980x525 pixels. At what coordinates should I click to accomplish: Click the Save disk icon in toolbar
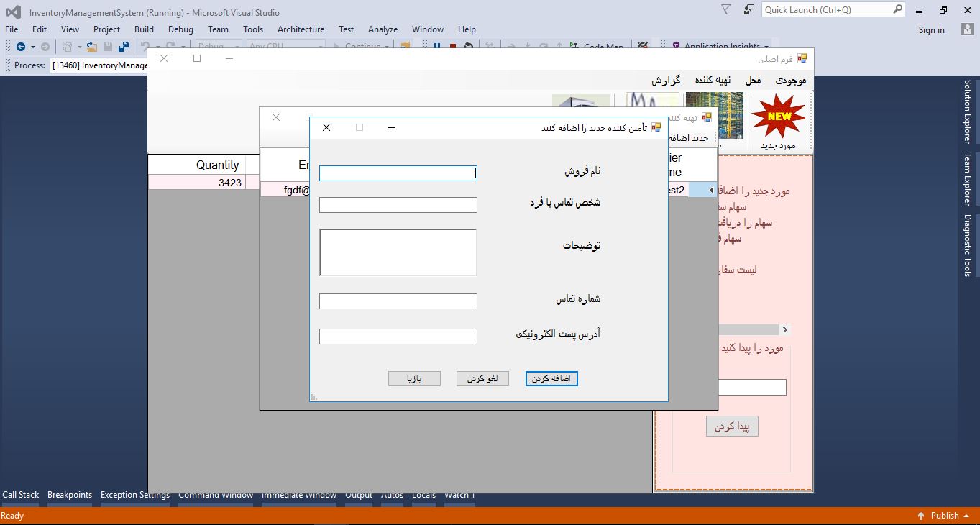108,47
